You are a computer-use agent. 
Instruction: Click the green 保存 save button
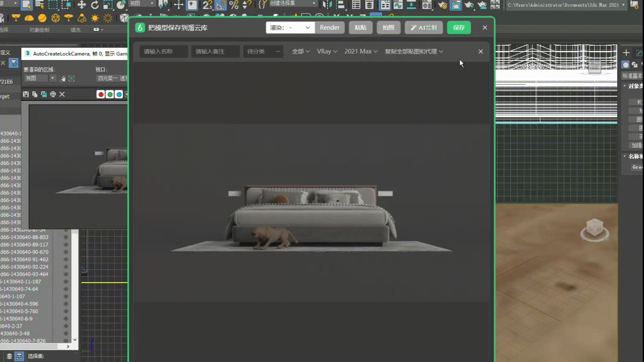[459, 27]
